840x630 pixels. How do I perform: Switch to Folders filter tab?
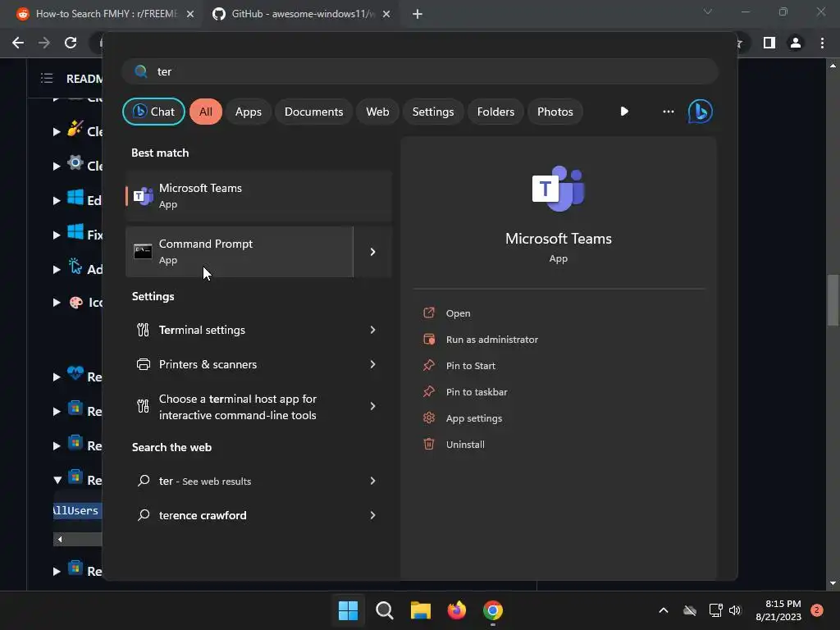(x=495, y=112)
